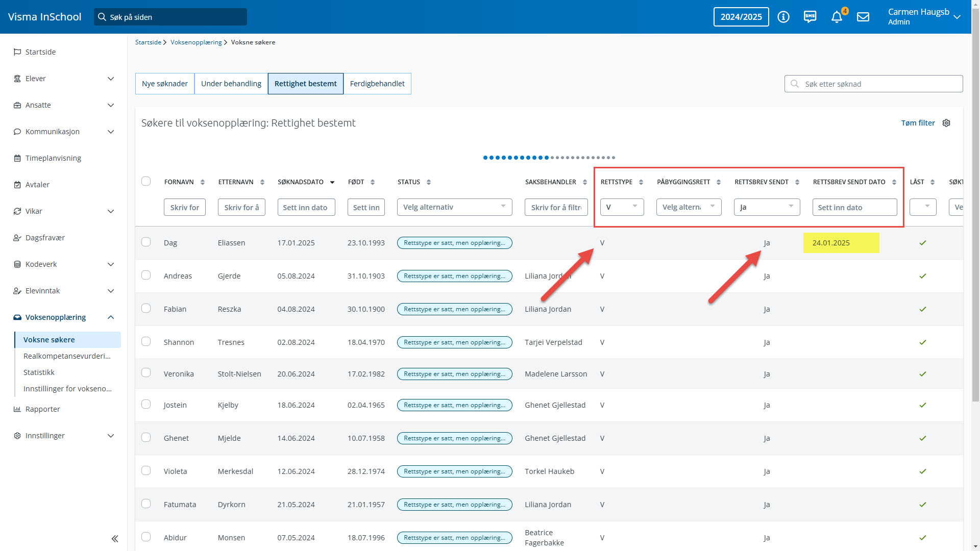Viewport: 980px width, 551px height.
Task: Check the box for Dag Eliassen
Action: (x=146, y=242)
